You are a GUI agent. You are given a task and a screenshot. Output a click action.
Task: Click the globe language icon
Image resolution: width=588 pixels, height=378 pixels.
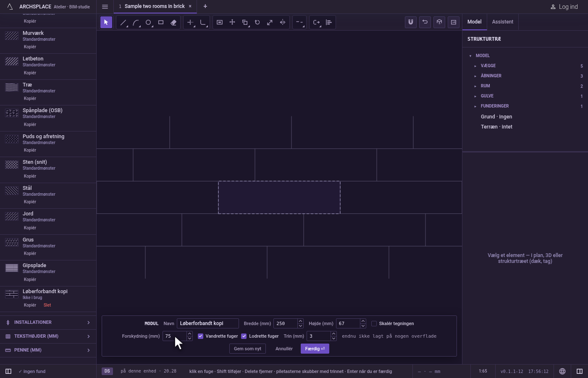pos(562,371)
